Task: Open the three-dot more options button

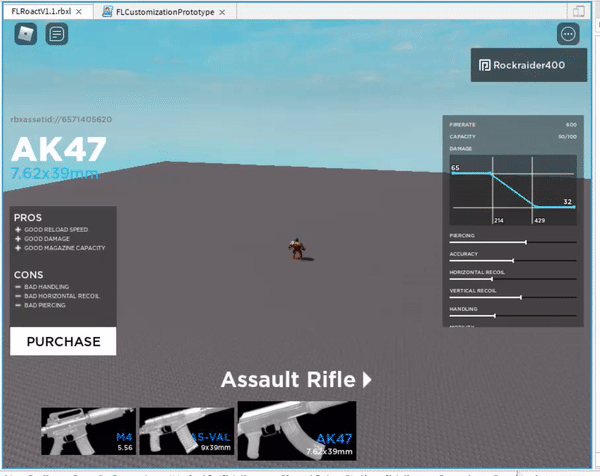Action: pos(568,34)
